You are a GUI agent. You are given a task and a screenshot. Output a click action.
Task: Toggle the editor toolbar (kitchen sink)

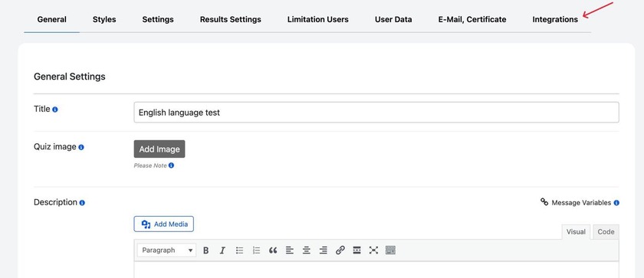pos(390,250)
